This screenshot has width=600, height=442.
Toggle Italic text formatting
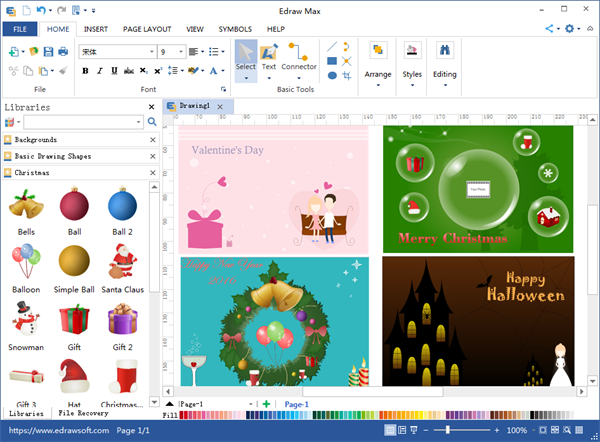click(100, 71)
